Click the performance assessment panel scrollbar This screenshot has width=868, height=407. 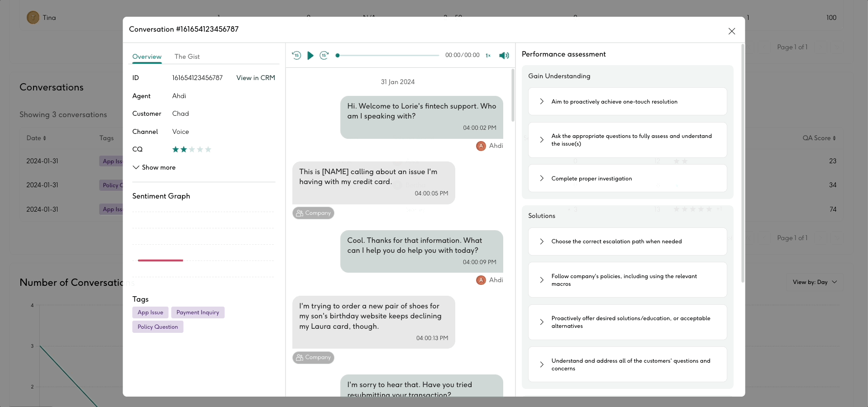742,163
